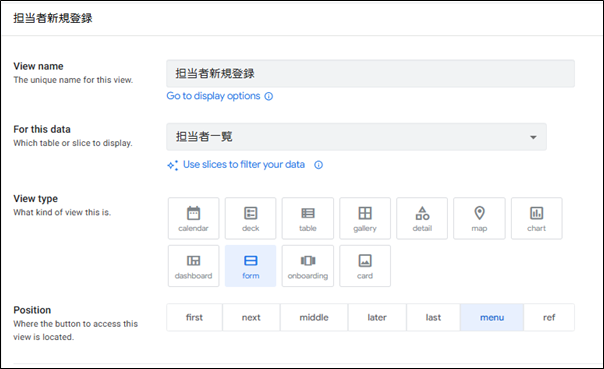The width and height of the screenshot is (604, 369).
Task: Open Go to display options link
Action: tap(213, 96)
